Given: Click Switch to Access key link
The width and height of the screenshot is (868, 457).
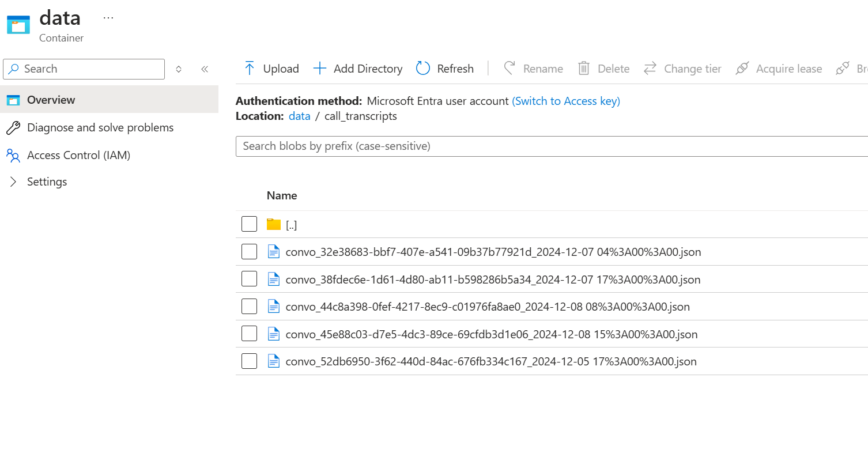Looking at the screenshot, I should click(x=565, y=101).
